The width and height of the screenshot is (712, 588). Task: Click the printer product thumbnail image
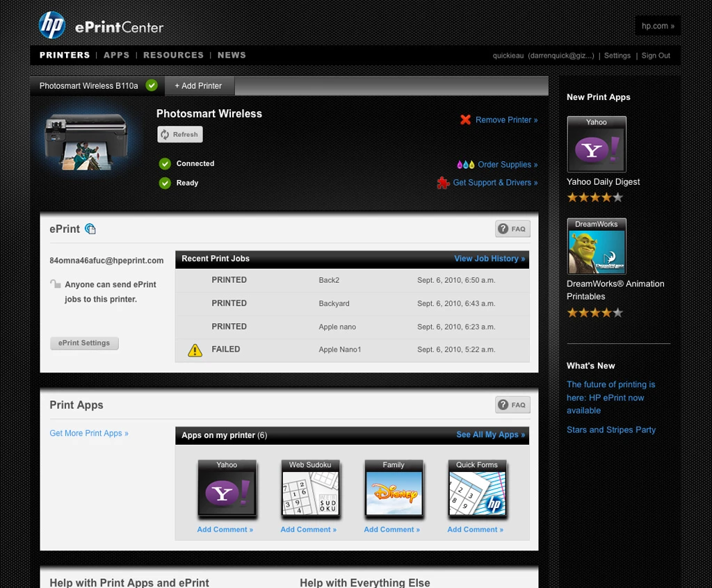click(86, 141)
